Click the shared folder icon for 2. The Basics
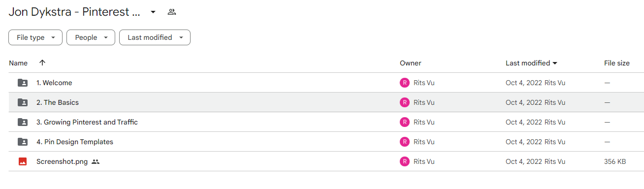This screenshot has width=644, height=189. [x=23, y=102]
